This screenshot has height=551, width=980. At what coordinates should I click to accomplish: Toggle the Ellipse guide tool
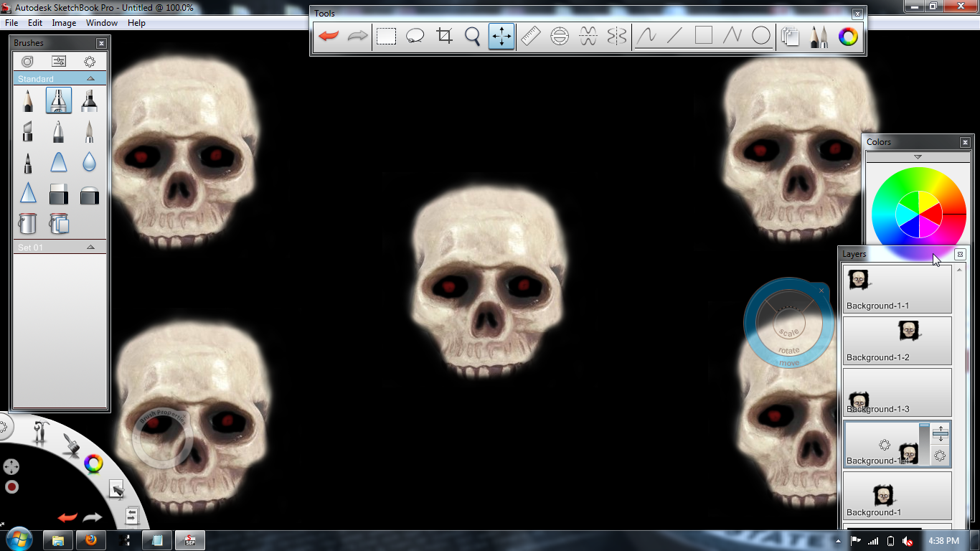coord(560,36)
